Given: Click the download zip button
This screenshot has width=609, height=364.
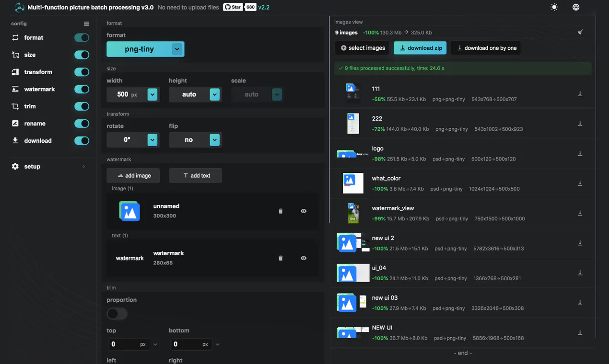Looking at the screenshot, I should [421, 48].
